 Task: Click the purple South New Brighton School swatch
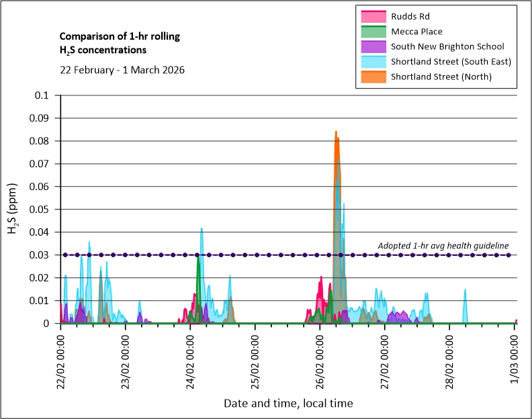[372, 46]
